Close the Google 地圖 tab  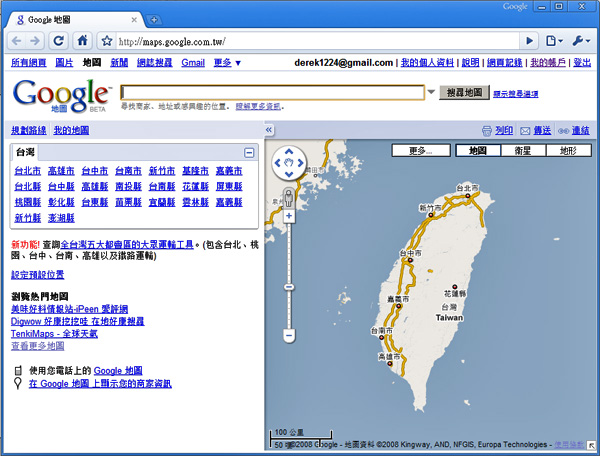(x=134, y=20)
